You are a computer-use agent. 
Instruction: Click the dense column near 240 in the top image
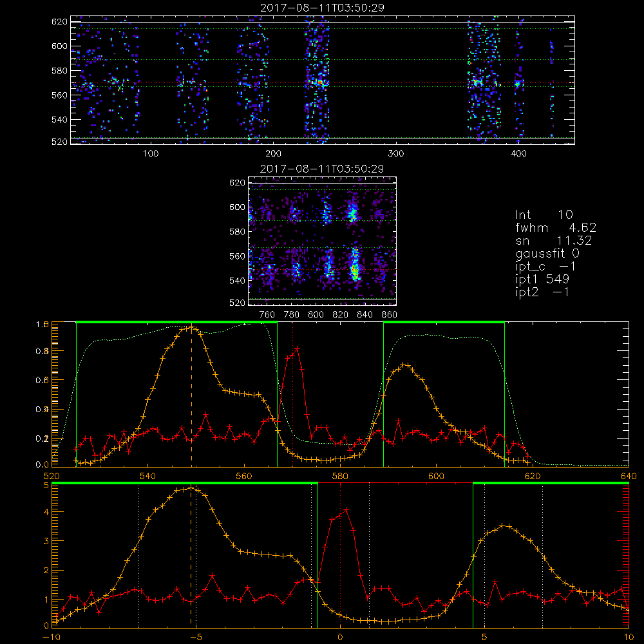pos(317,80)
